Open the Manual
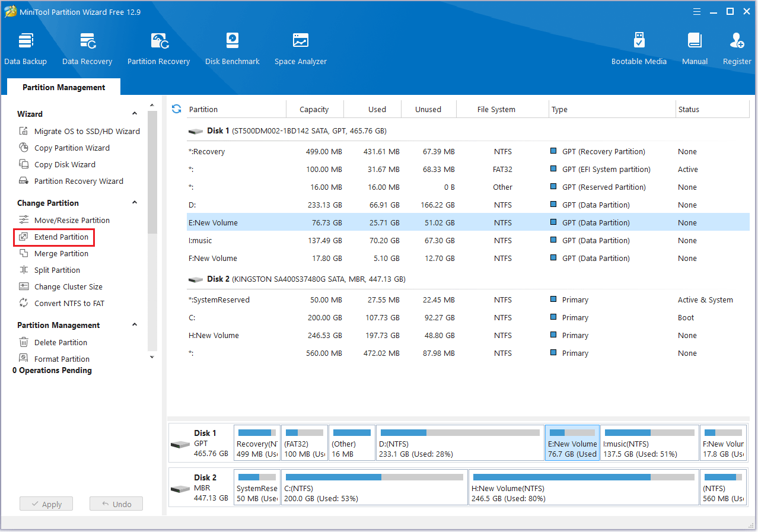The width and height of the screenshot is (758, 532). [695, 49]
